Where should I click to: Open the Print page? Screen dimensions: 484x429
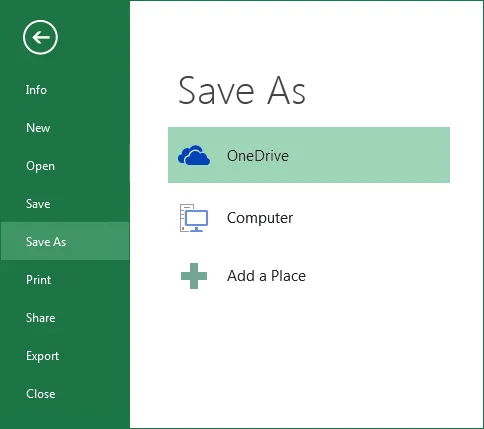[x=39, y=280]
